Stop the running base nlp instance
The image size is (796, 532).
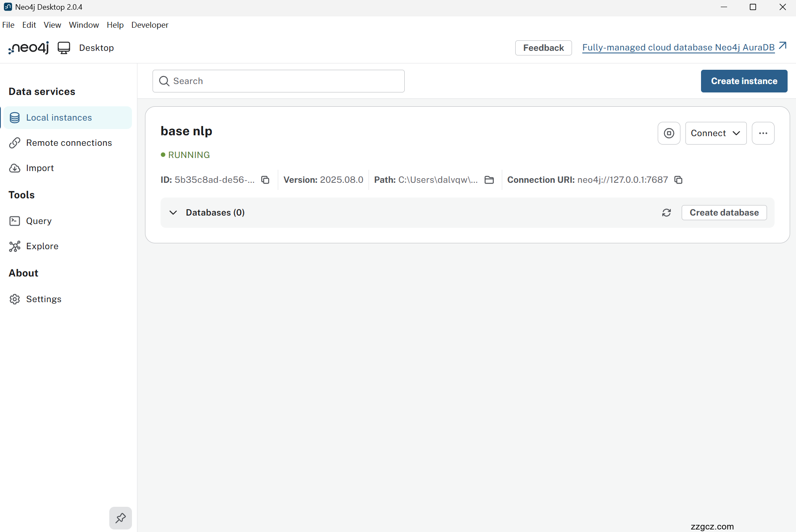click(x=669, y=133)
